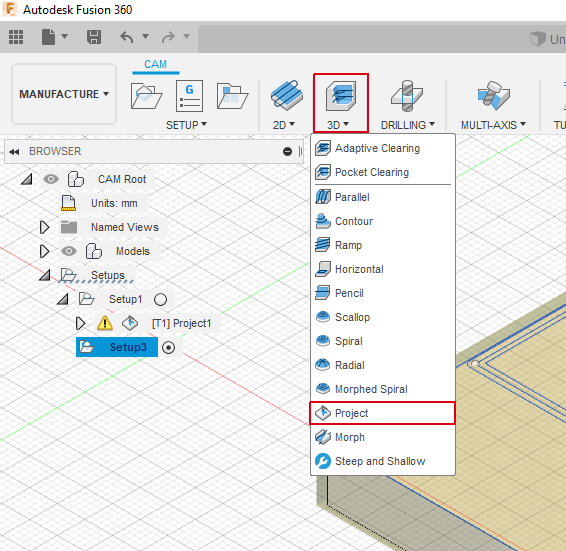
Task: Choose Contour from the 3D menu
Action: coord(383,221)
